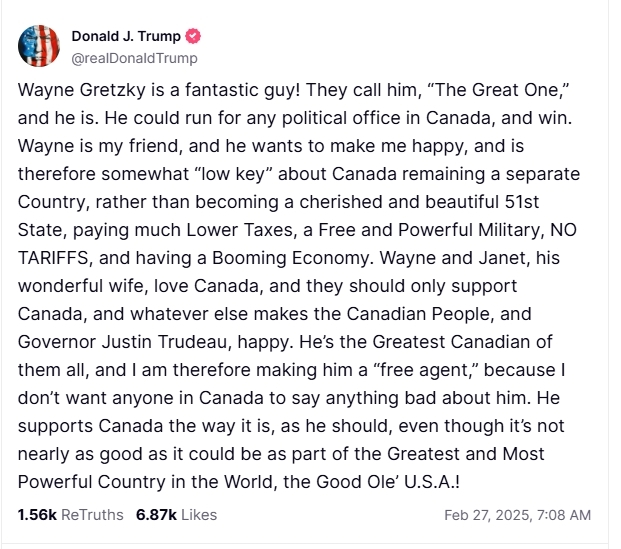Click "Greatest Canadian" in the post
Viewport: 621px width, 549px height.
click(451, 342)
